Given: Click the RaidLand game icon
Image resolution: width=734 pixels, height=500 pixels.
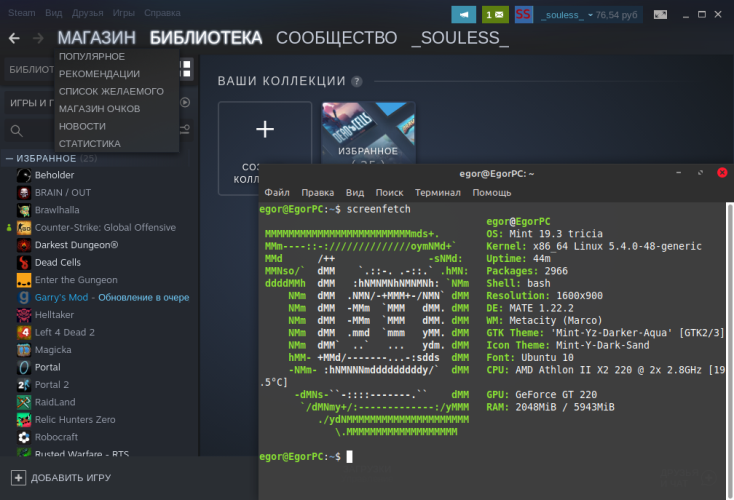Looking at the screenshot, I should point(24,402).
